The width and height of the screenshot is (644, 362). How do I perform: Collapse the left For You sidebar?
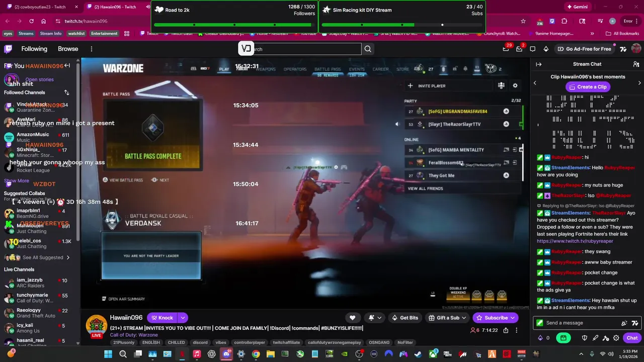click(67, 66)
